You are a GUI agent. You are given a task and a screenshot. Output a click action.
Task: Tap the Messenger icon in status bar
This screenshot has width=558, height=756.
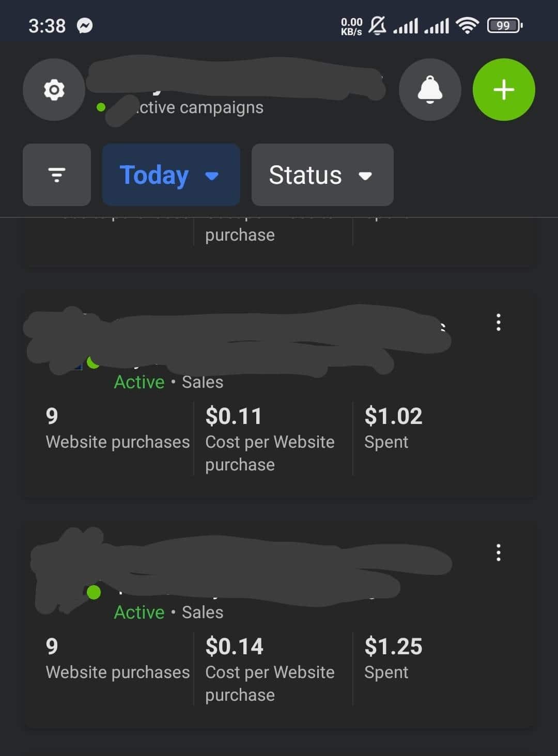pyautogui.click(x=85, y=25)
